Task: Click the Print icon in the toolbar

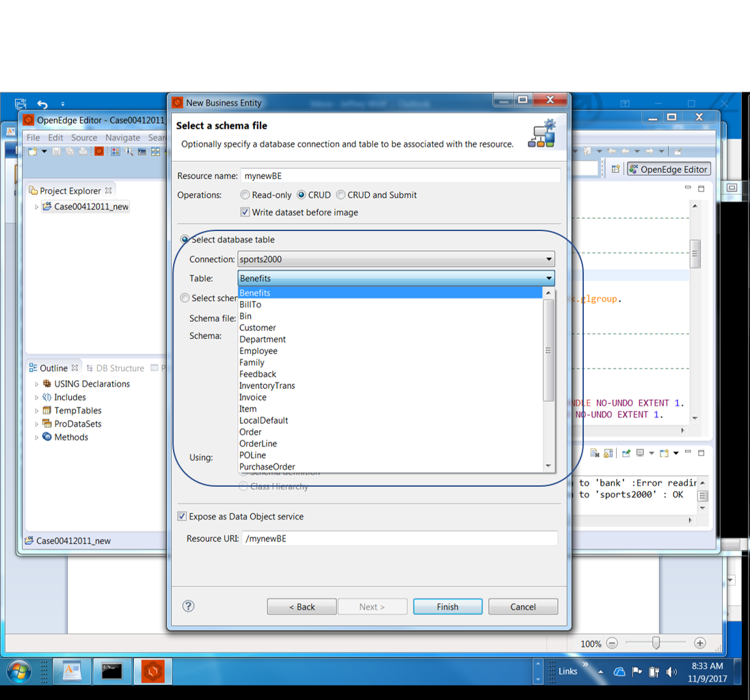Action: pyautogui.click(x=83, y=151)
